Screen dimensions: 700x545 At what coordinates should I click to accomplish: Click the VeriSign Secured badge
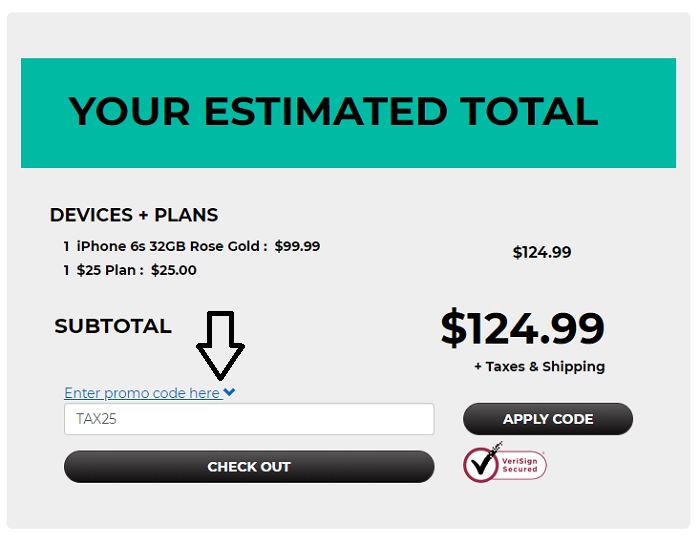click(x=505, y=463)
